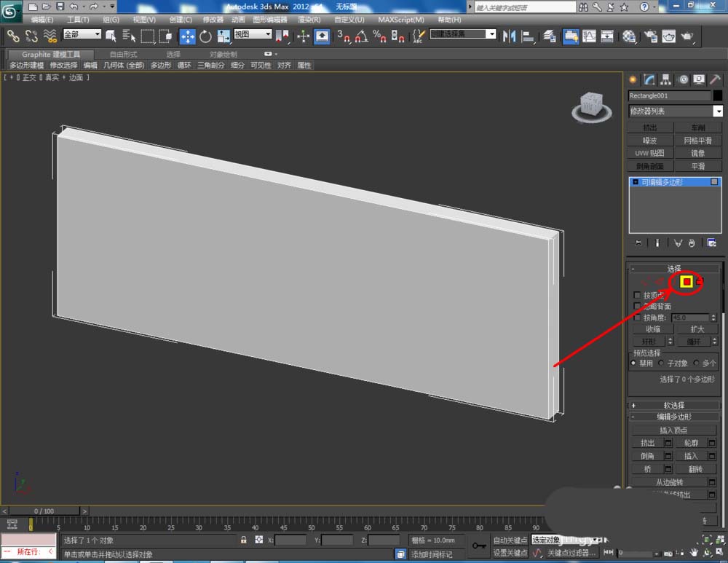Select Polygon sub-object level icon
Image resolution: width=728 pixels, height=563 pixels.
coord(687,281)
